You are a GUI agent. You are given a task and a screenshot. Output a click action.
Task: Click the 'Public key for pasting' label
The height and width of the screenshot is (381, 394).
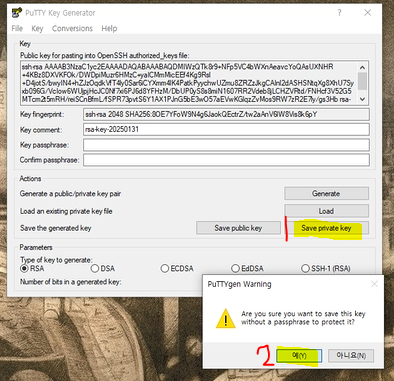click(x=104, y=55)
